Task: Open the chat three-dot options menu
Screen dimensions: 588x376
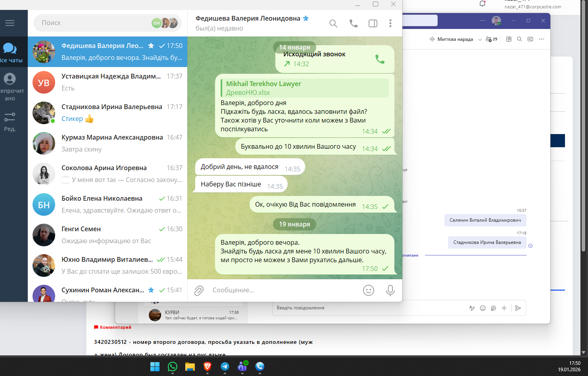Action: point(390,23)
